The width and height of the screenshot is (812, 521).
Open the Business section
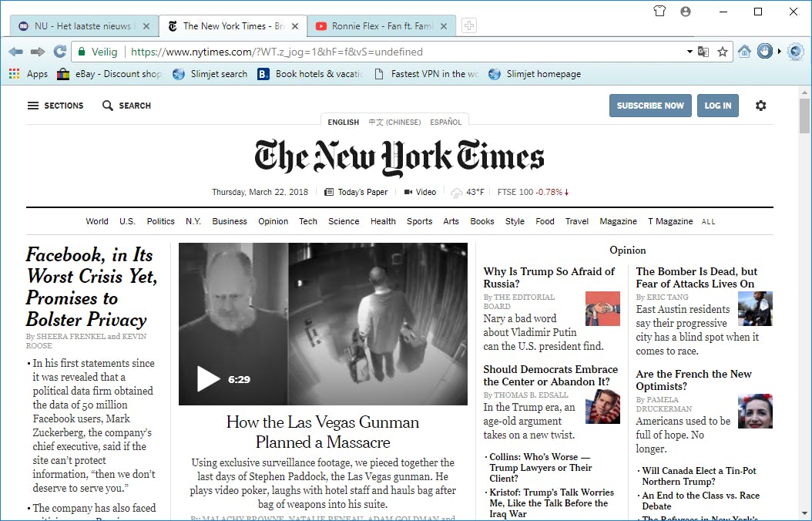(230, 221)
